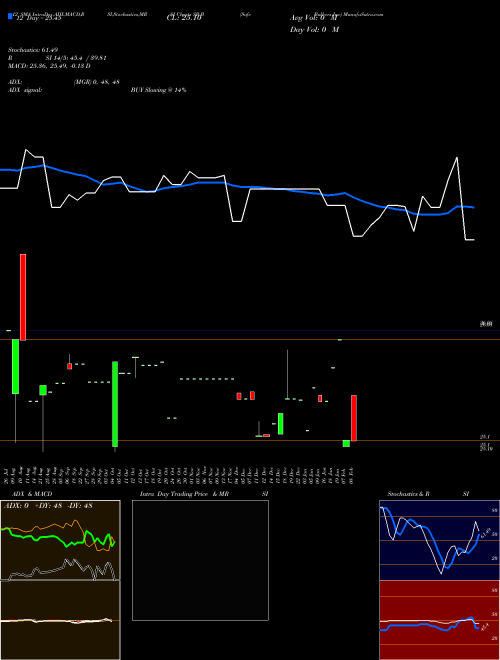Click the 'ADX: 0 +DY: 48 -DY: 48' readout
Image resolution: width=500 pixels, height=660 pixels.
(48, 506)
